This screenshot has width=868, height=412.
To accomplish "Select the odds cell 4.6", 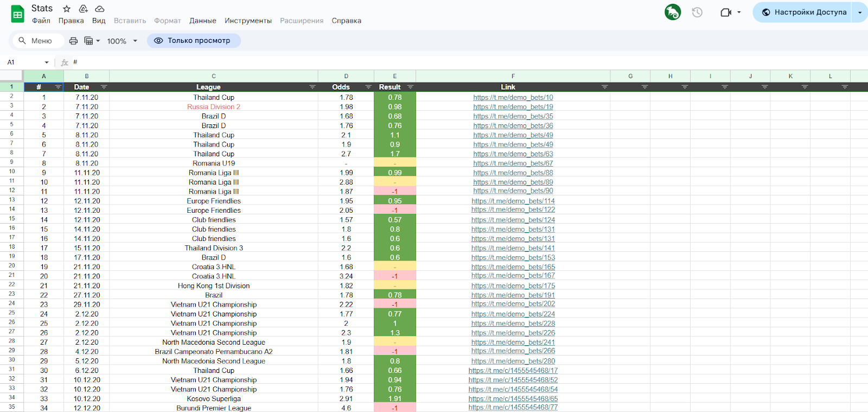I will coord(346,408).
